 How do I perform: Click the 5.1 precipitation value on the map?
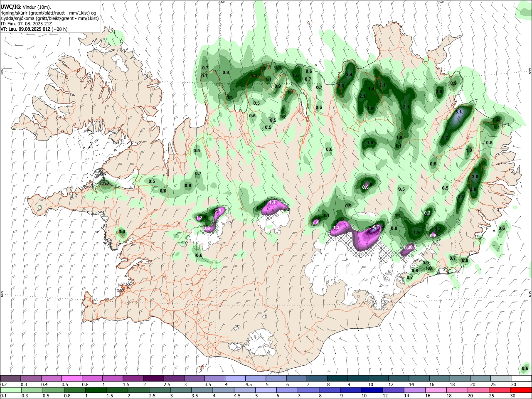pos(459,112)
